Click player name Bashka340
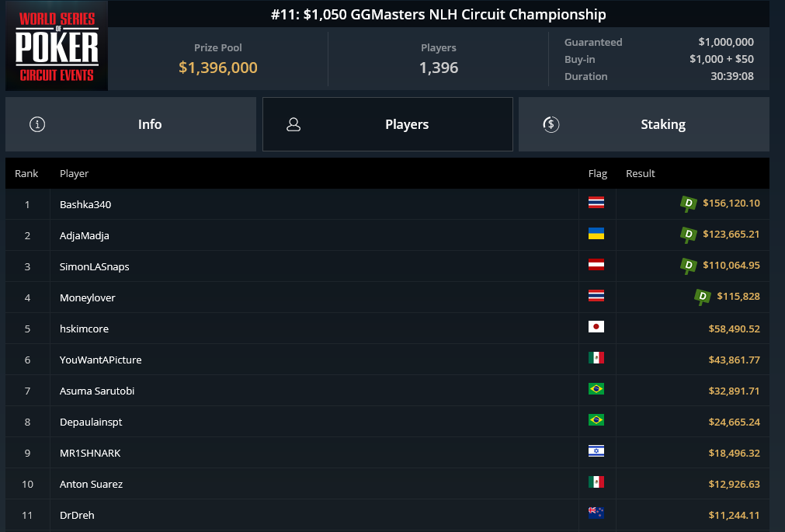Image resolution: width=785 pixels, height=532 pixels. coord(85,204)
